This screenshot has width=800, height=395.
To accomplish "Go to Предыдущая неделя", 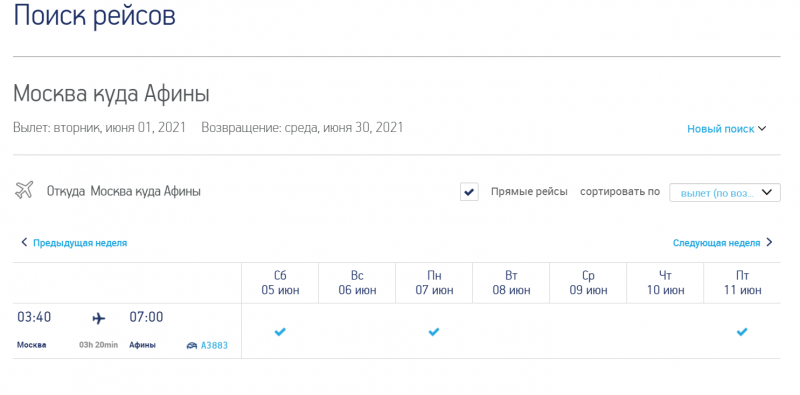I will click(74, 243).
